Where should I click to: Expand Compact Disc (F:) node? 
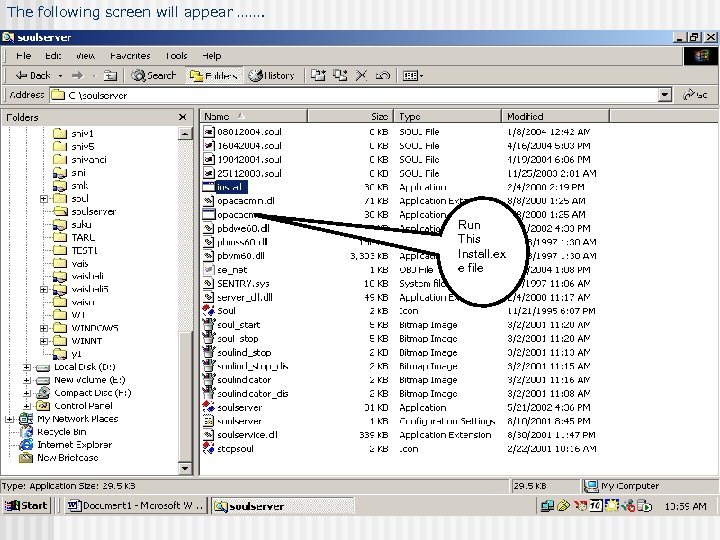point(27,393)
